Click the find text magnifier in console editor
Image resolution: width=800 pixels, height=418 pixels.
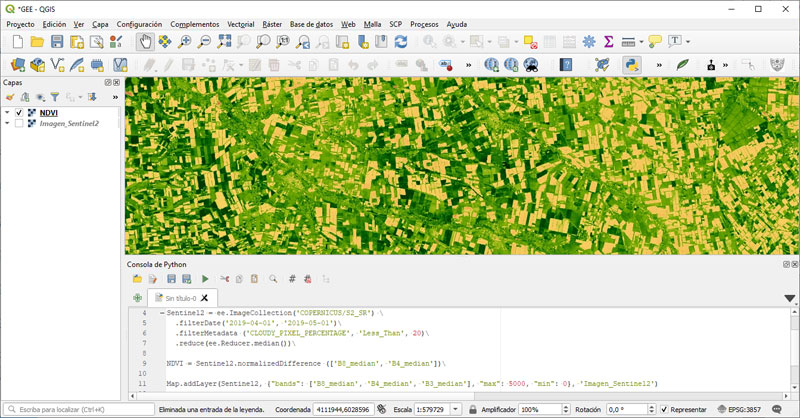(273, 279)
